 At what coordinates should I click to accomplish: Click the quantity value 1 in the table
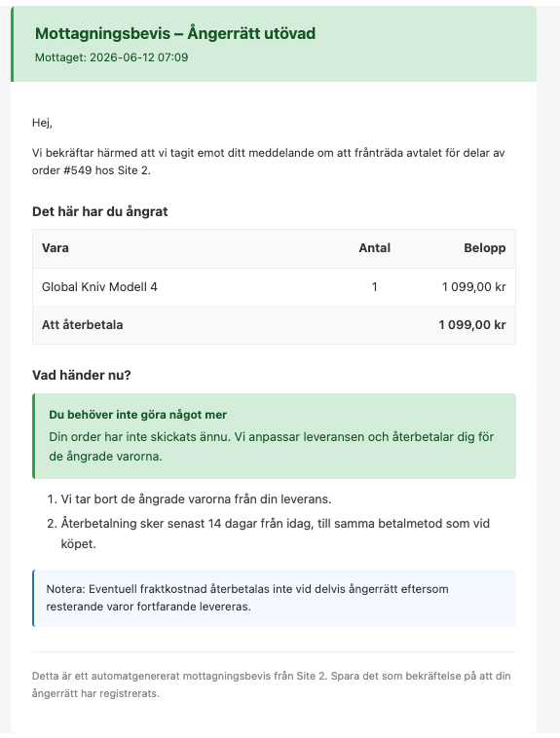click(x=374, y=286)
